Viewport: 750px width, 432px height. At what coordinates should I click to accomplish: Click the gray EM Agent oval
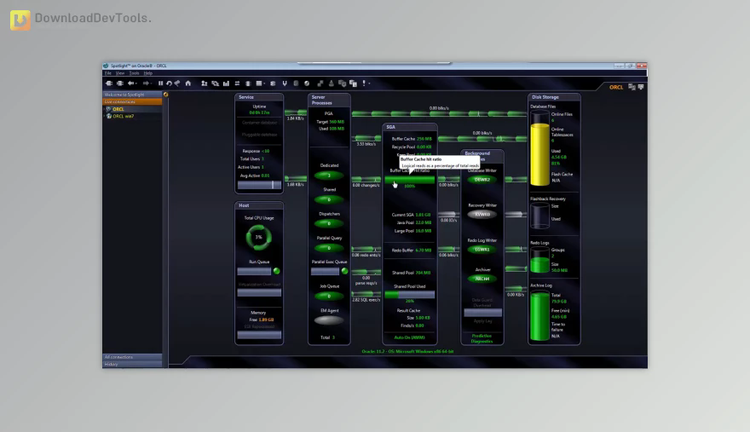(x=329, y=321)
